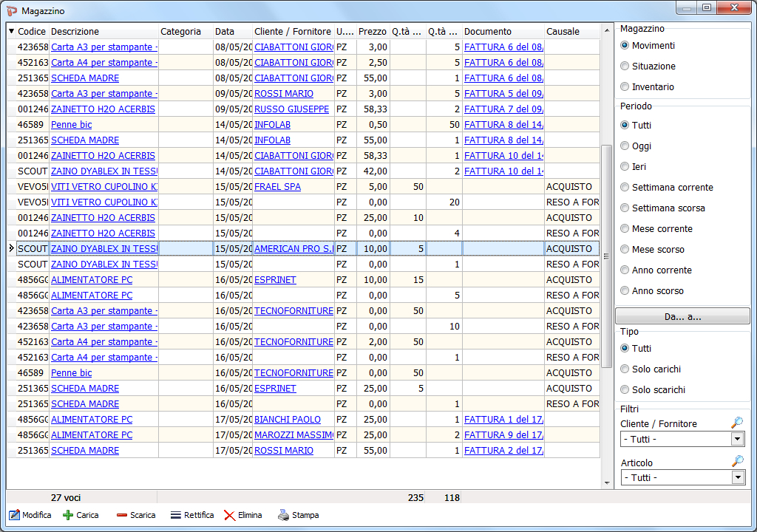Screen dimensions: 757x532
Task: Open the FATTURA 9 del 17 document link
Action: click(x=503, y=435)
